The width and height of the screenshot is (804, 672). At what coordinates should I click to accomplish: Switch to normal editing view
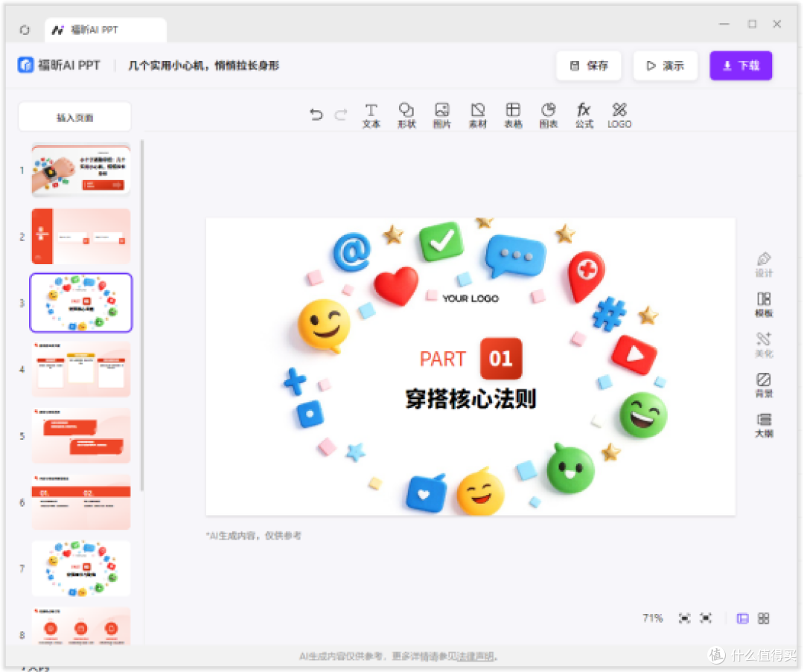742,618
